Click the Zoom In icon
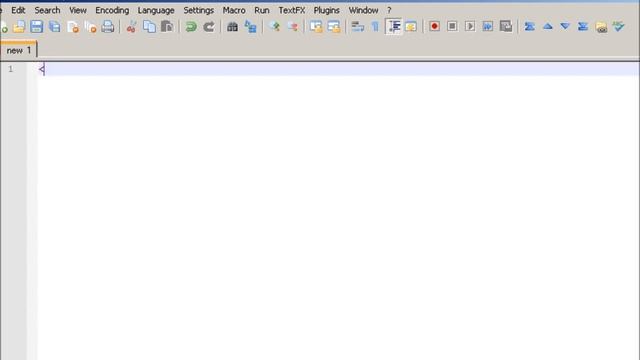 [275, 27]
